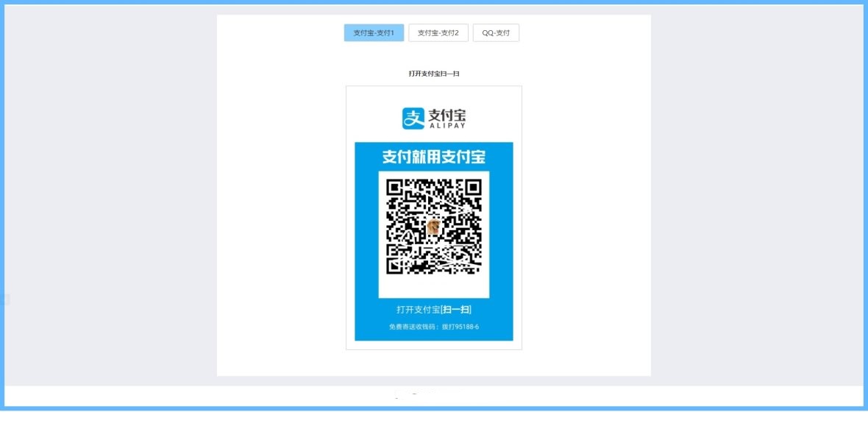The image size is (868, 423).
Task: Click the Alipay logo icon
Action: click(x=413, y=118)
